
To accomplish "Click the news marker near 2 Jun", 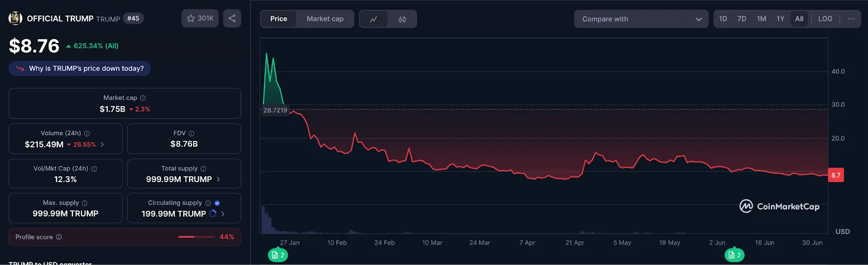I will [x=735, y=255].
